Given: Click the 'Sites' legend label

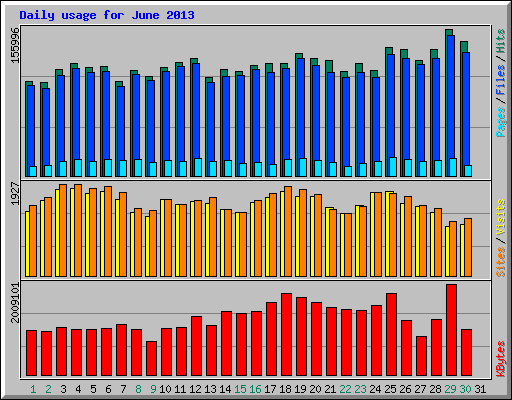Looking at the screenshot, I should [x=501, y=262].
